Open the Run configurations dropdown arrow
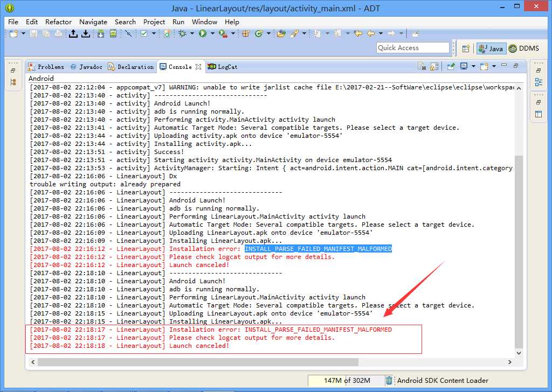552x392 pixels. point(212,34)
